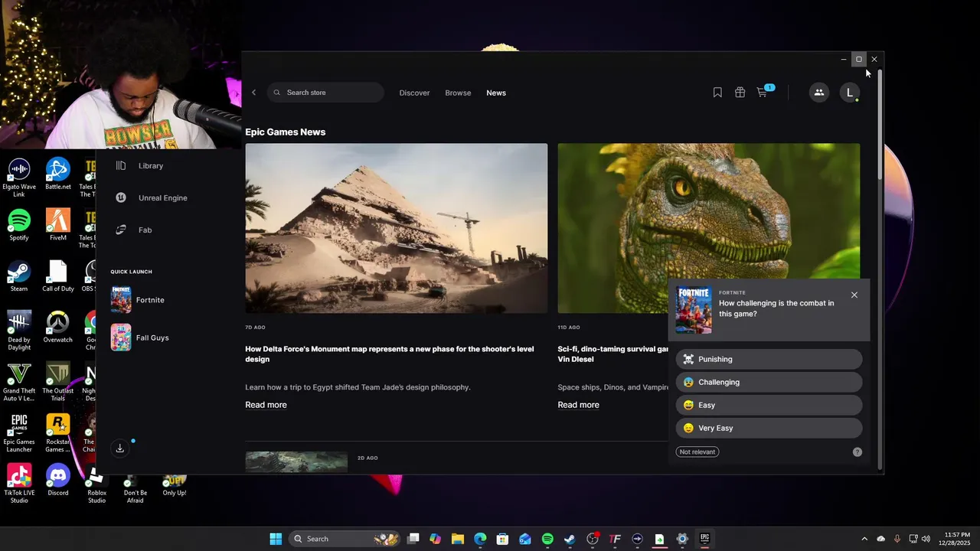Open Grand Theft Auto V desktop icon

(x=19, y=382)
